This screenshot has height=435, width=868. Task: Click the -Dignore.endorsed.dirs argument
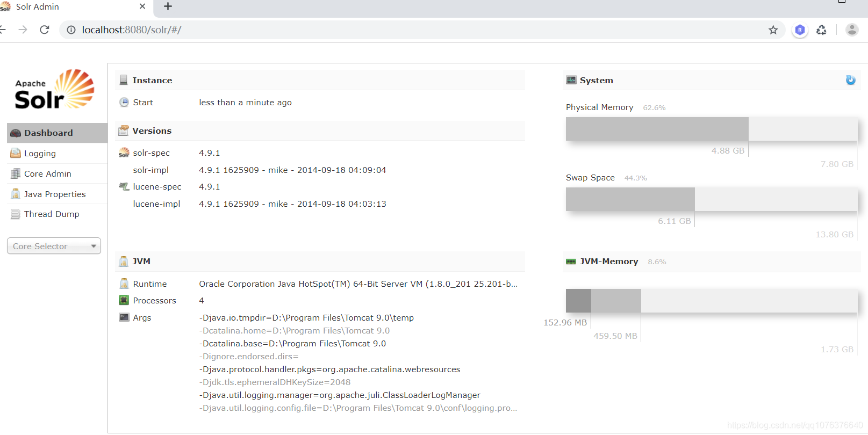point(249,356)
